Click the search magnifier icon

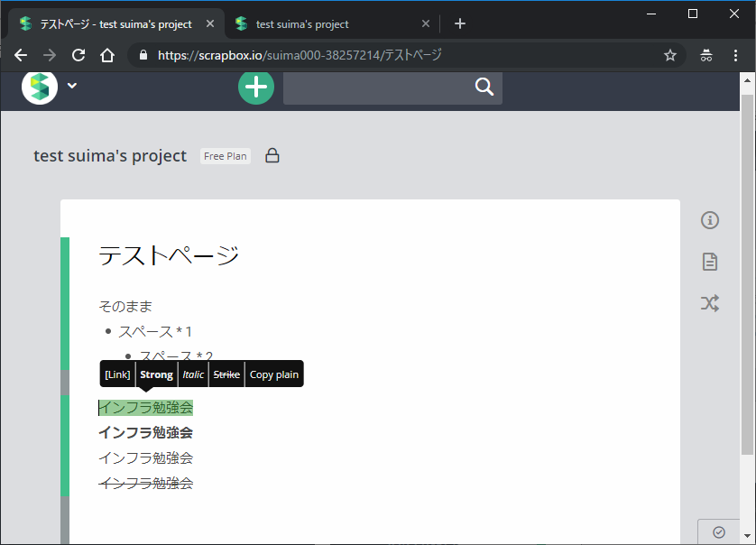(484, 87)
